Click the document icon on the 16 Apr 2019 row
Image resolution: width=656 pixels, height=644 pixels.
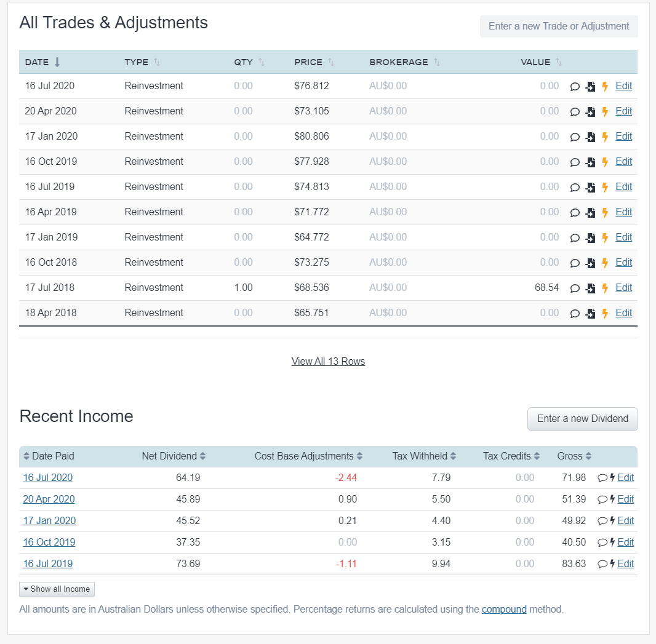tap(590, 212)
